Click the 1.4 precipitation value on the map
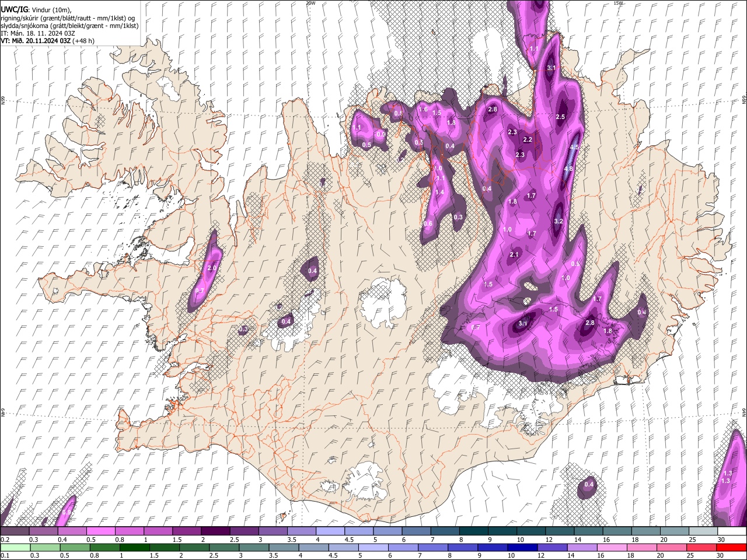The image size is (747, 560). pos(439,192)
